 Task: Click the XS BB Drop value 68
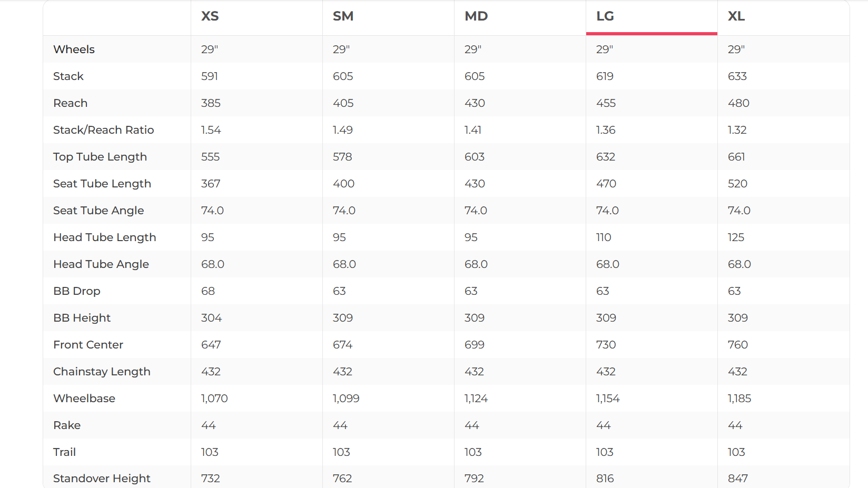pos(208,291)
